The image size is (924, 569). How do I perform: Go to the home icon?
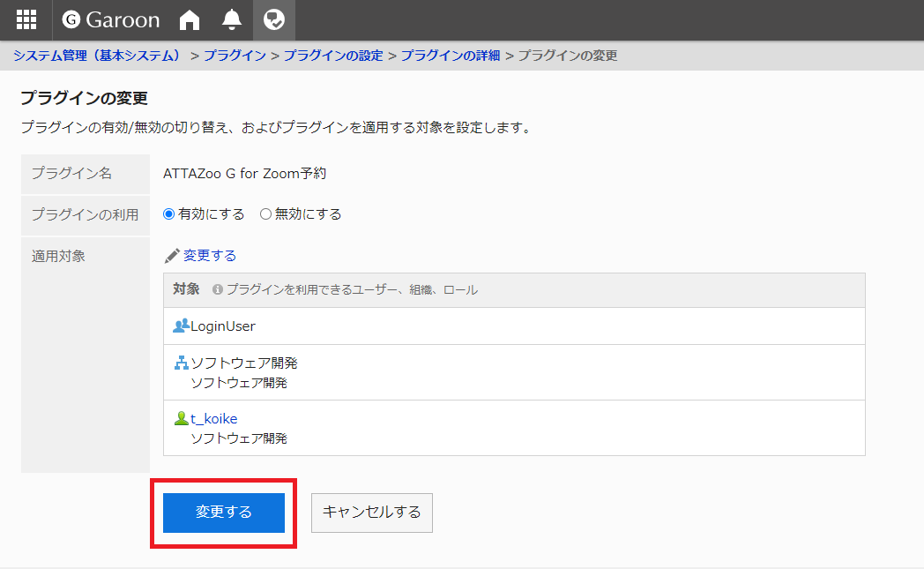[x=190, y=19]
